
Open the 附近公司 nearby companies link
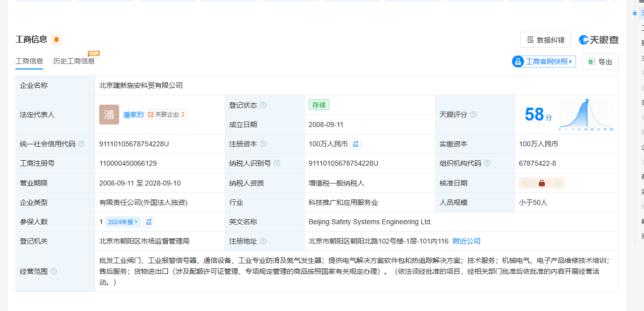[x=466, y=241]
